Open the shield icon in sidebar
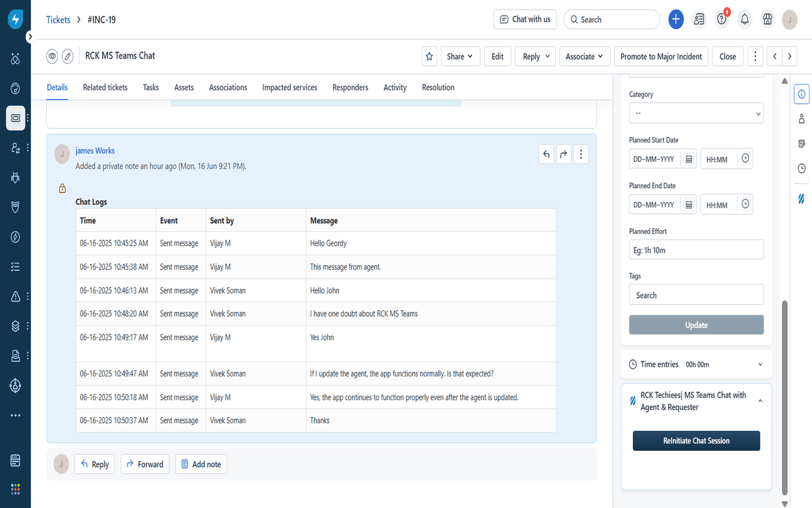This screenshot has height=508, width=812. [16, 207]
